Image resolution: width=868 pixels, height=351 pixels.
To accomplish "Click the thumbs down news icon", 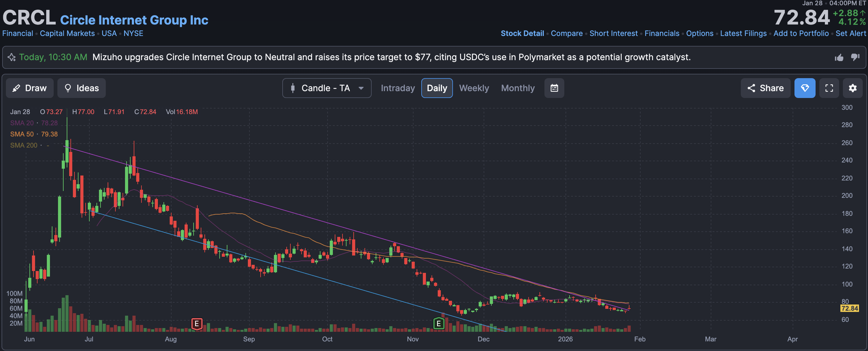I will 855,58.
